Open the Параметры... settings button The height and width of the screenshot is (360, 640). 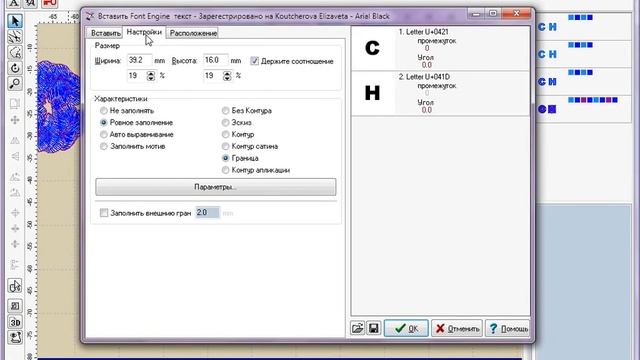point(216,187)
